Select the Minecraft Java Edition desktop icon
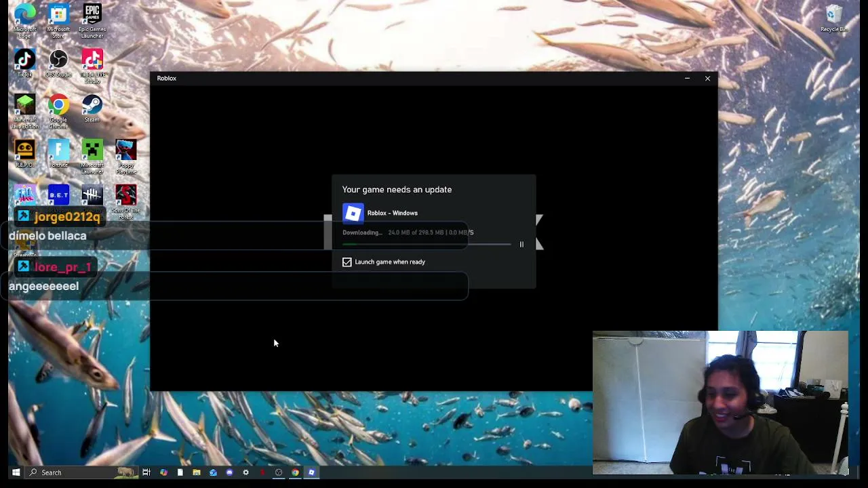Image resolution: width=868 pixels, height=488 pixels. 24,111
